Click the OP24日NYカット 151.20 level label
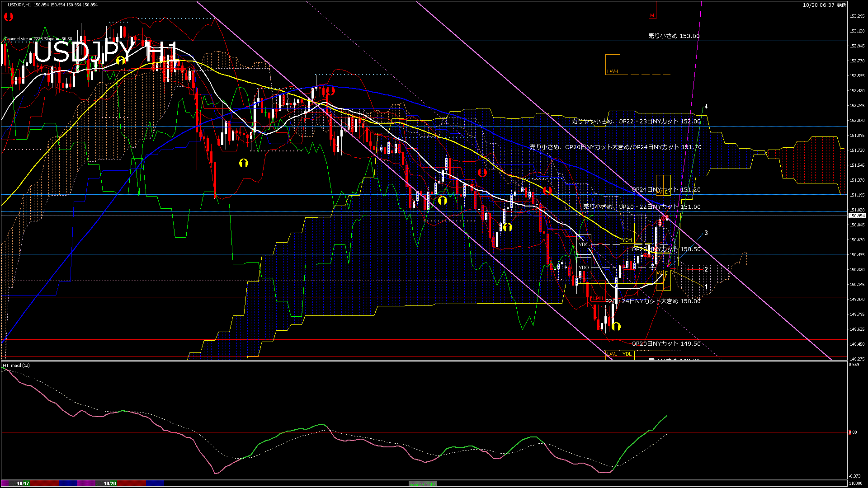 665,189
